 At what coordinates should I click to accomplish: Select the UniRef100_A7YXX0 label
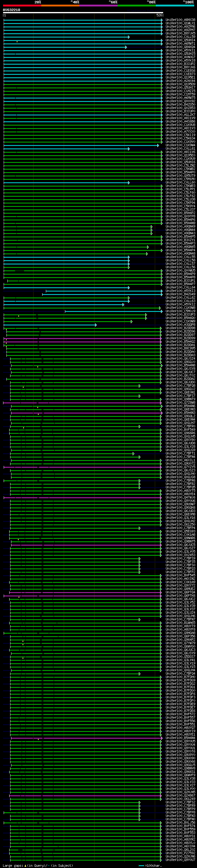tap(180, 132)
